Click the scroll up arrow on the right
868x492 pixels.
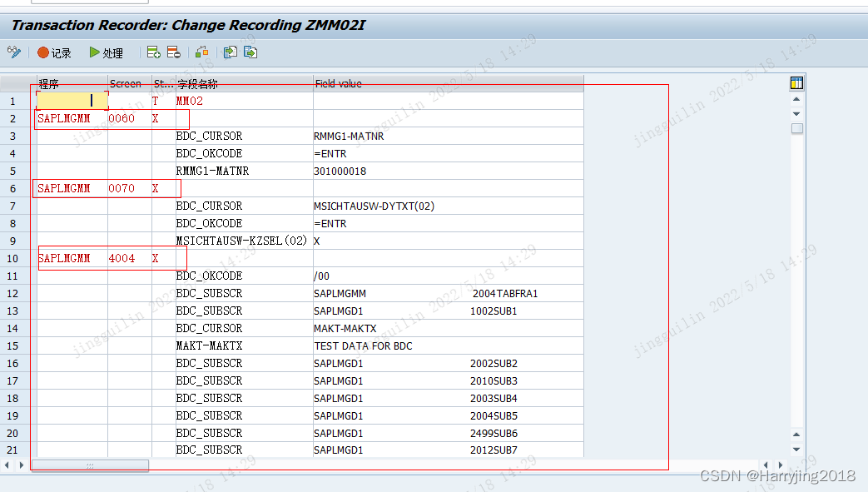(796, 99)
